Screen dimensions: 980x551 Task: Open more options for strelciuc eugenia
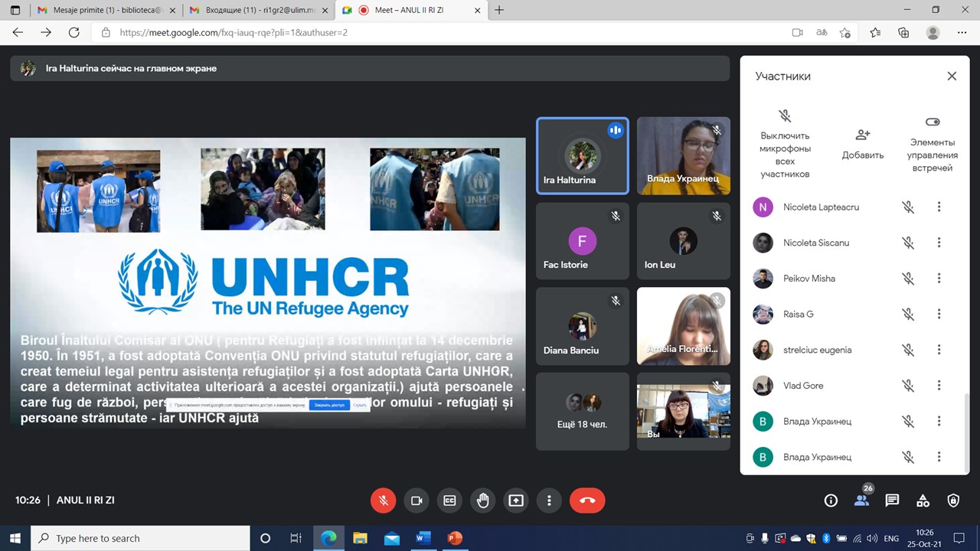click(939, 350)
